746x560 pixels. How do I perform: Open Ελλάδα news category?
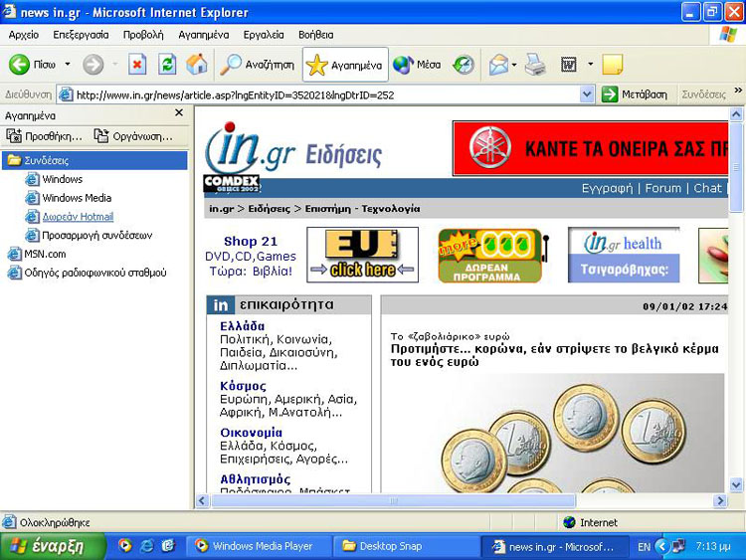click(242, 326)
